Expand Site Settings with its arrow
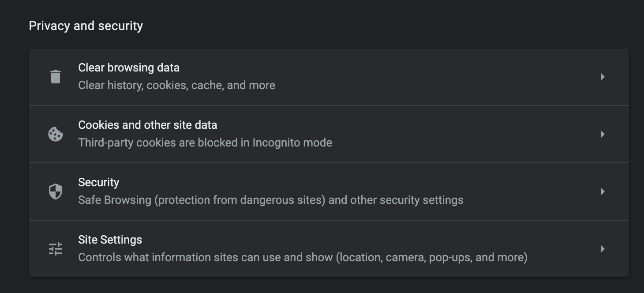Viewport: 644px width, 293px height. (603, 249)
